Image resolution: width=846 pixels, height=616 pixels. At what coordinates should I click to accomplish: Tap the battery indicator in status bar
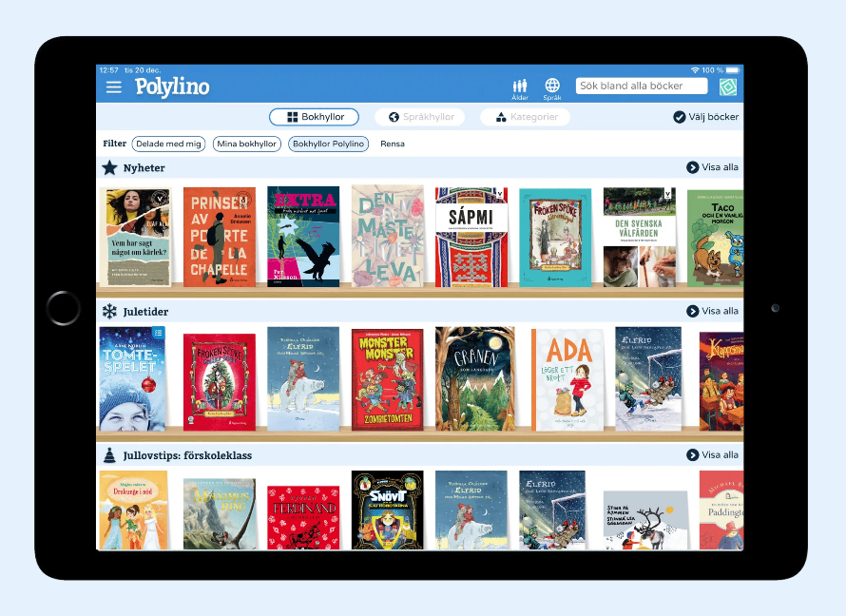pyautogui.click(x=732, y=70)
